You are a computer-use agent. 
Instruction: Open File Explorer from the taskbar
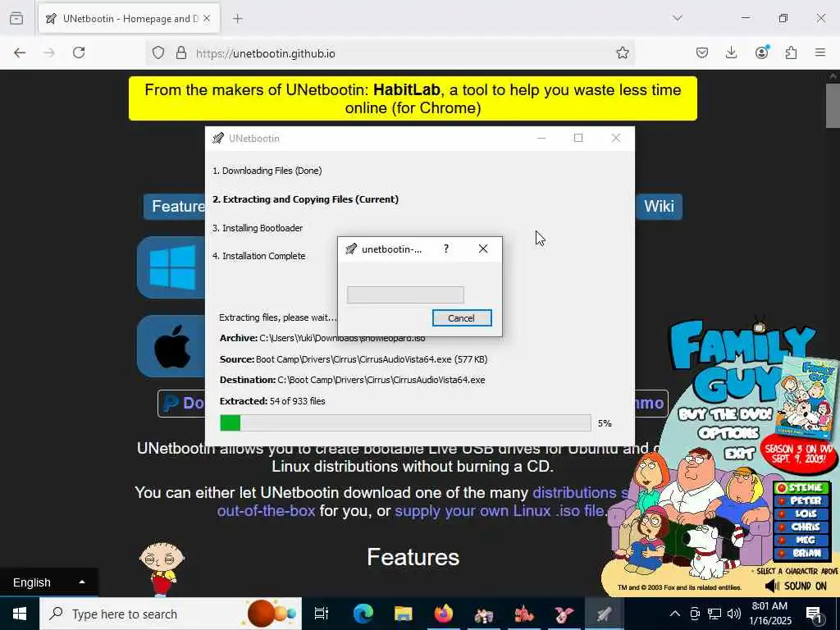(403, 614)
